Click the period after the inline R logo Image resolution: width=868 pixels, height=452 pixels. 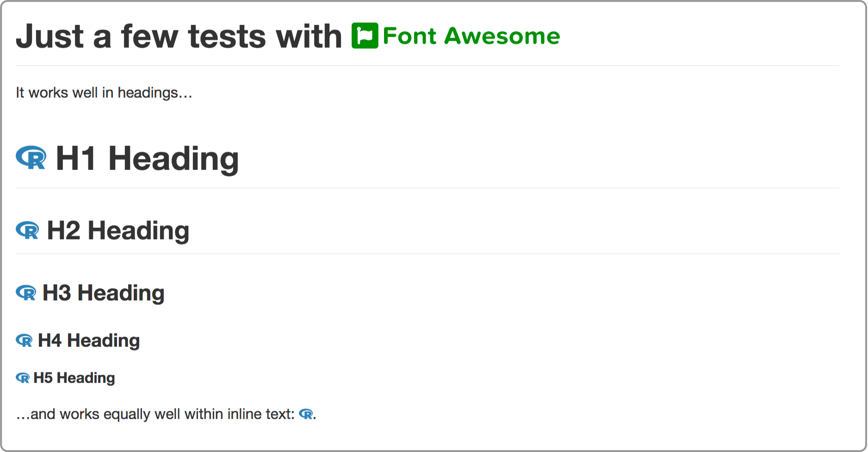pyautogui.click(x=315, y=417)
